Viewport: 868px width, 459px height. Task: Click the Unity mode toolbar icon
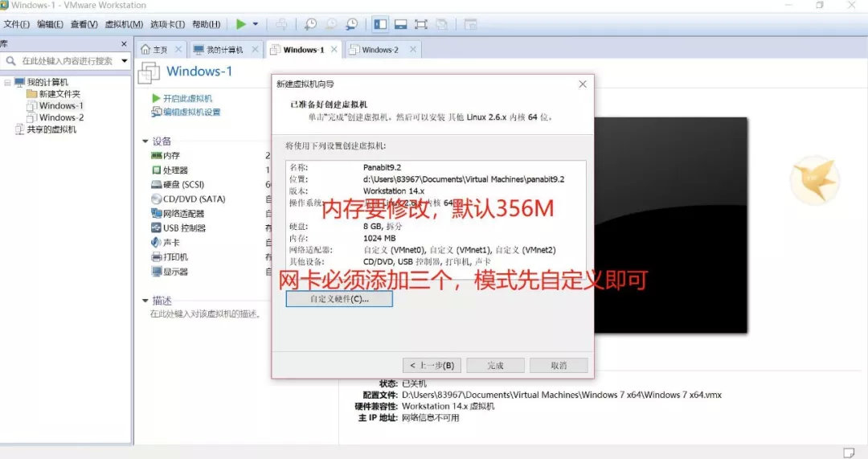click(x=442, y=24)
